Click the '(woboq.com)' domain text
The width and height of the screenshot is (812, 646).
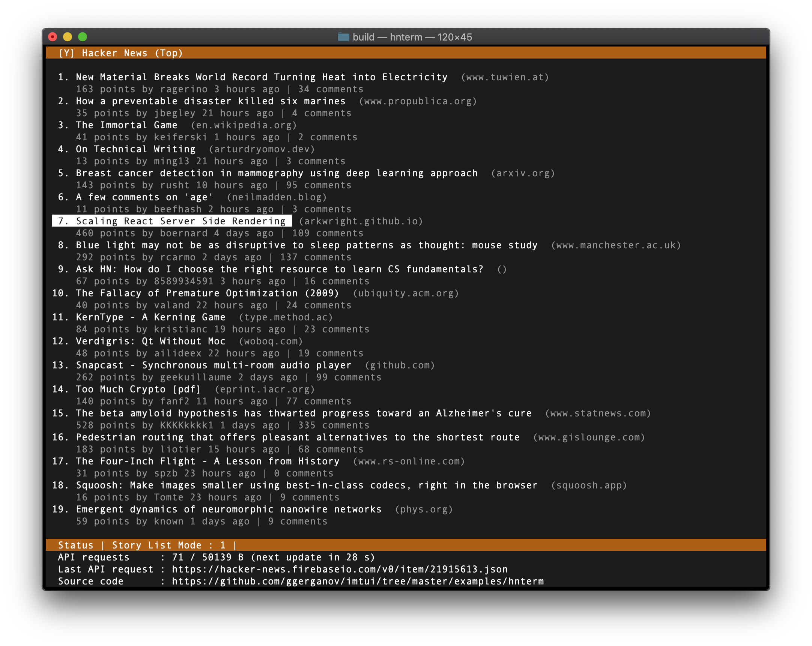point(271,341)
